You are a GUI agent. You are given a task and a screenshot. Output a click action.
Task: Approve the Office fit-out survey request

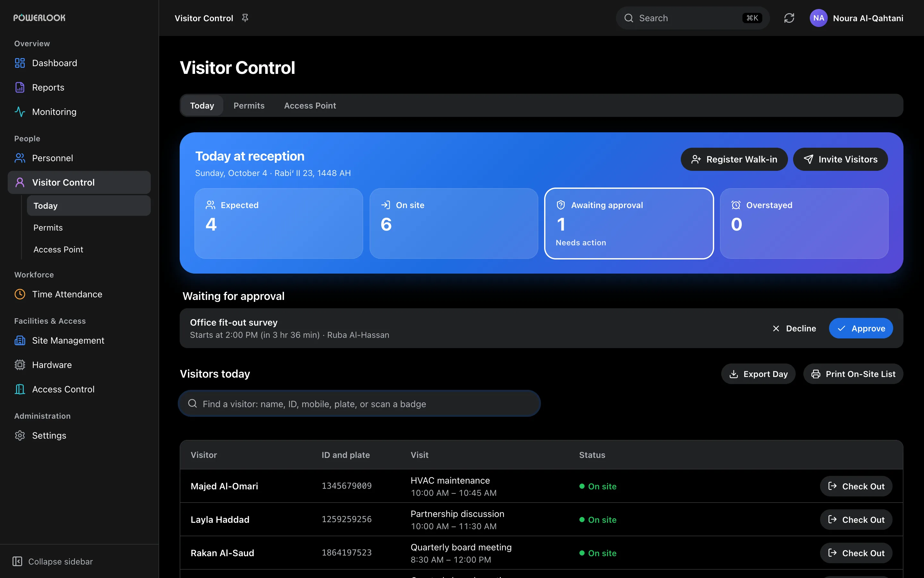pyautogui.click(x=860, y=328)
